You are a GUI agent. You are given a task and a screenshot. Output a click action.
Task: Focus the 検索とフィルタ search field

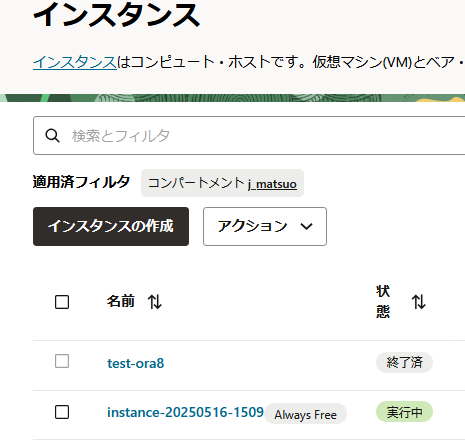pyautogui.click(x=249, y=135)
